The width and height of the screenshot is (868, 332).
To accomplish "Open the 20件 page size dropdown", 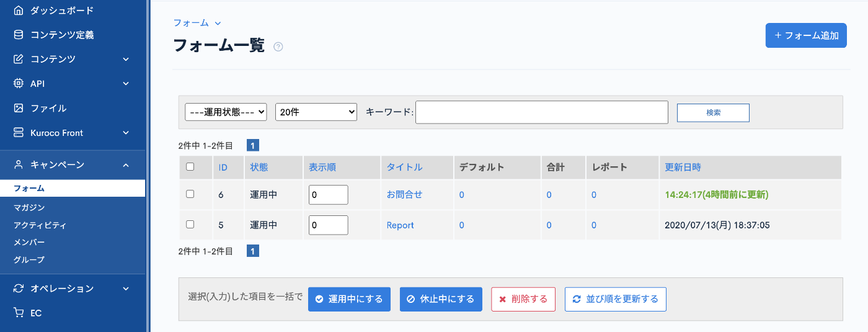I will 316,112.
